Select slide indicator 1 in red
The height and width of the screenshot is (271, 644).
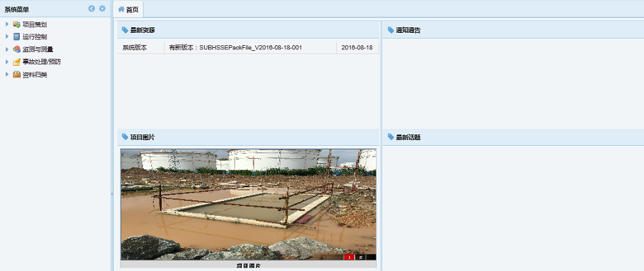click(x=349, y=257)
